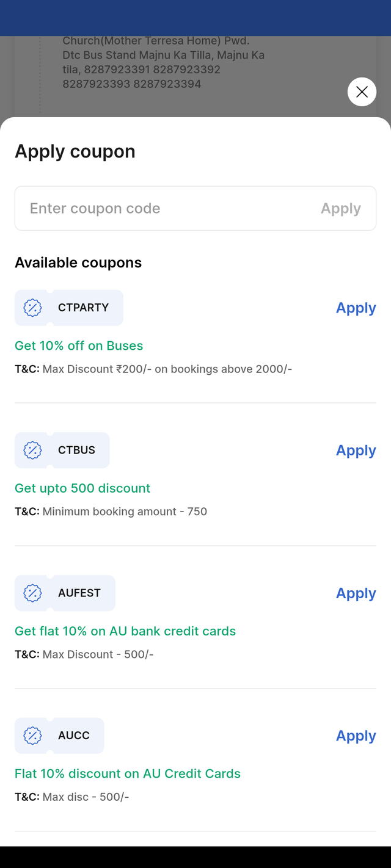Select the AUFEST code chip

tap(65, 593)
